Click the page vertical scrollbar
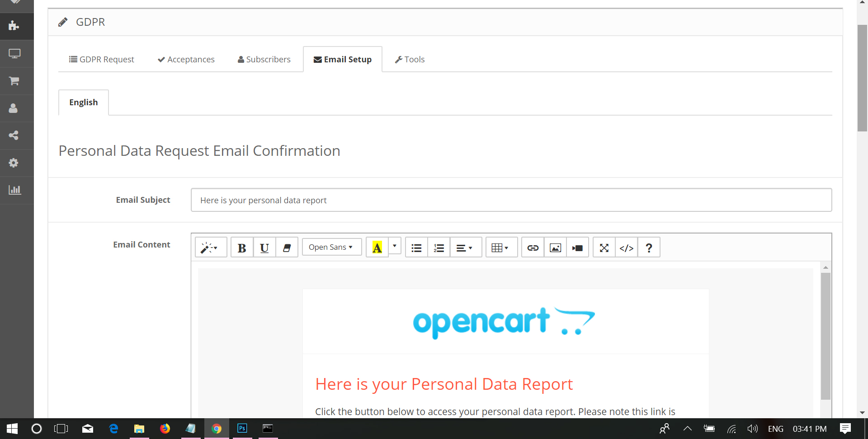This screenshot has width=868, height=439. pos(862,78)
